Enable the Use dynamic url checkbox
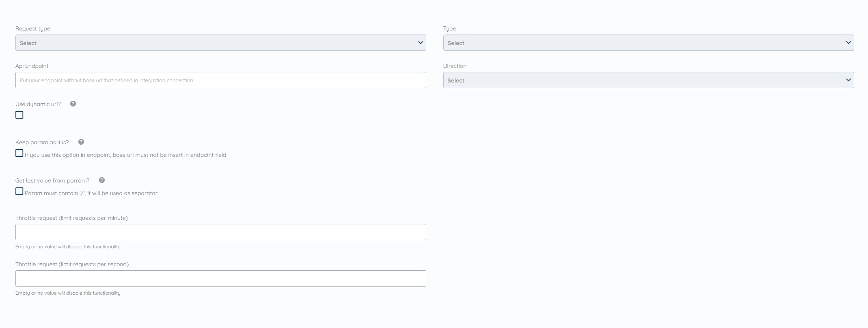This screenshot has width=868, height=328. point(19,115)
